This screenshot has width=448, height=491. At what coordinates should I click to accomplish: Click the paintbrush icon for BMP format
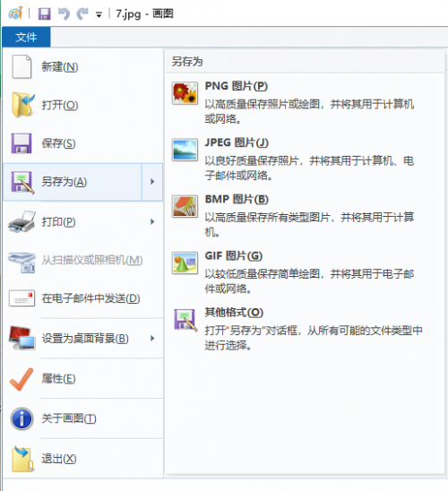tap(185, 206)
